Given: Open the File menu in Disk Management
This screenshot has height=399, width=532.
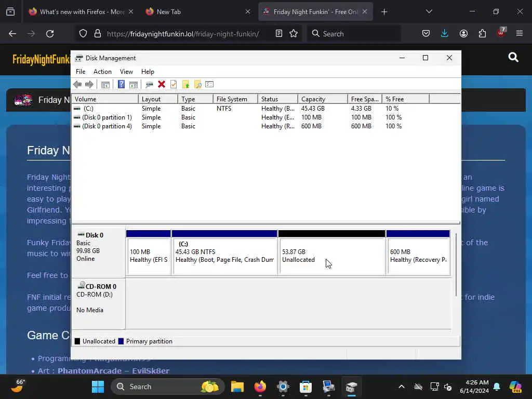Looking at the screenshot, I should [x=81, y=72].
